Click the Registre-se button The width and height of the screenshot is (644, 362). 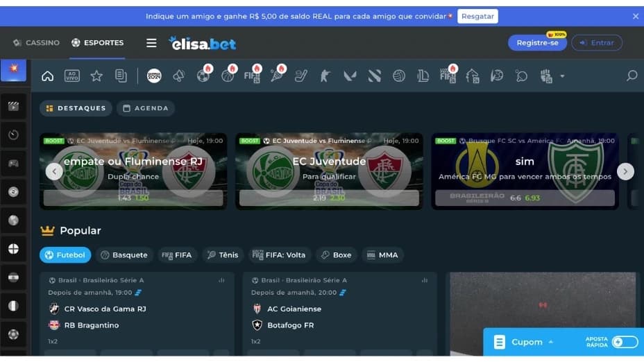(537, 43)
